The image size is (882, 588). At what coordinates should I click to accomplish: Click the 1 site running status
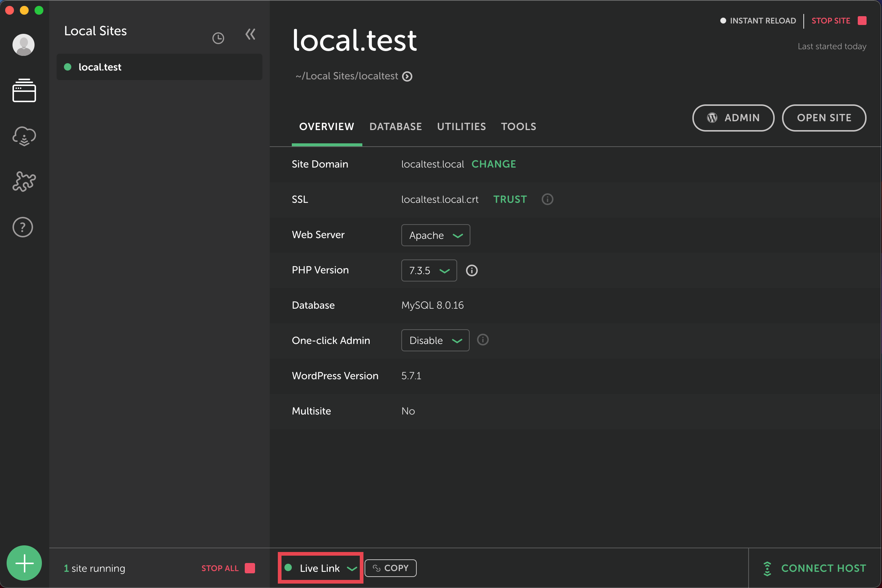pos(94,568)
